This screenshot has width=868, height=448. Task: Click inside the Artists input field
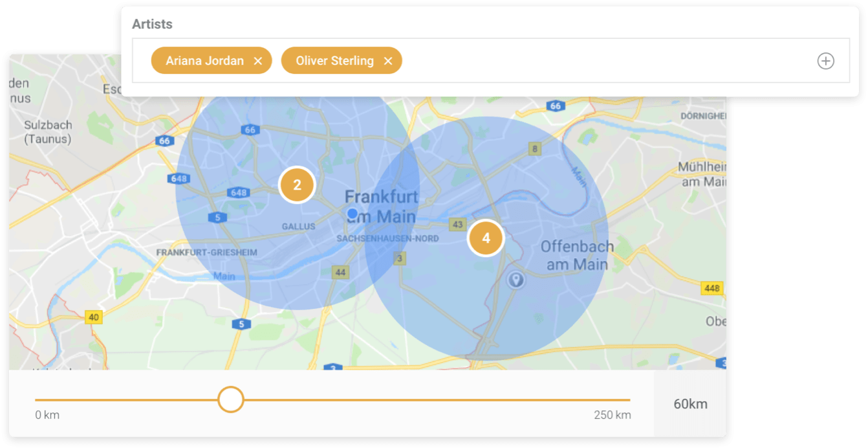click(490, 60)
